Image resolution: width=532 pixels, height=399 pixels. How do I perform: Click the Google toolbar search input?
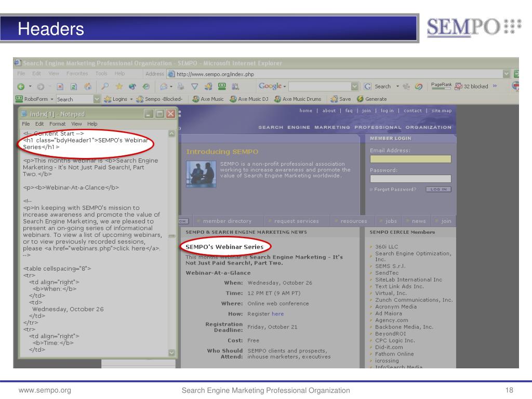point(320,86)
